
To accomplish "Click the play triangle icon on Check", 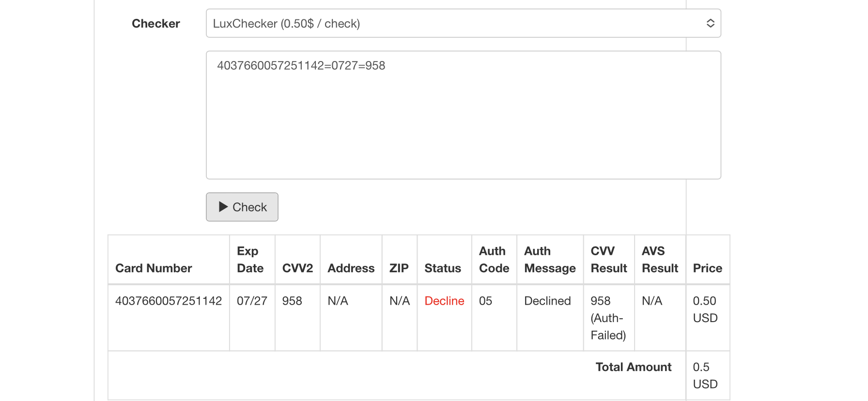I will (x=223, y=207).
